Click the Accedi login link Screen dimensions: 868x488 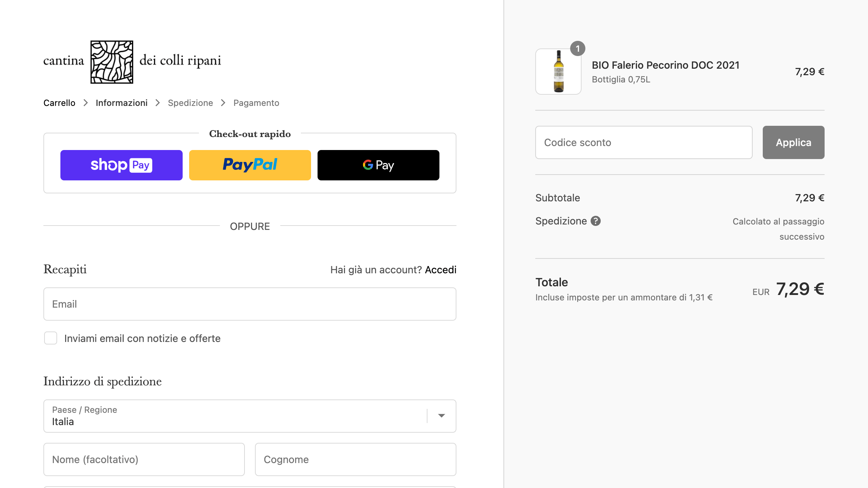(441, 270)
